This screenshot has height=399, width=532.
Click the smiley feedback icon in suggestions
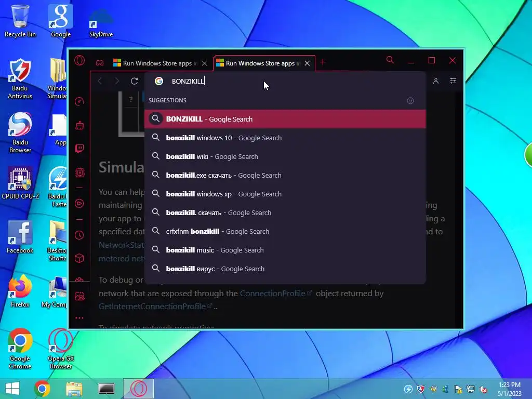tap(410, 101)
